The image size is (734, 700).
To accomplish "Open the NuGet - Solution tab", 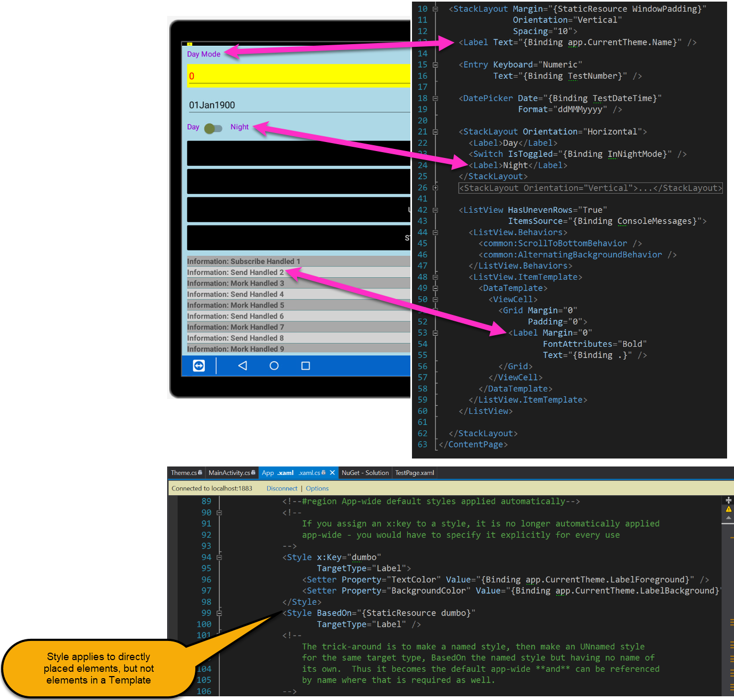I will click(x=365, y=472).
